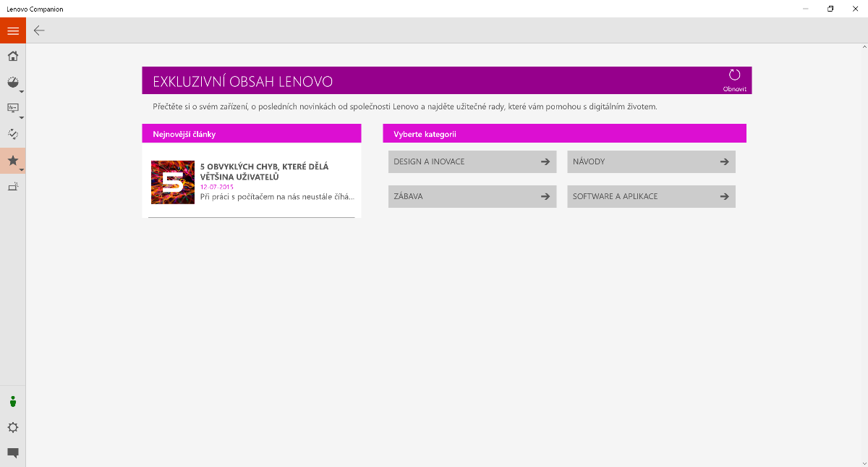Open the Návody category
Screen dimensions: 868x467
click(651, 161)
